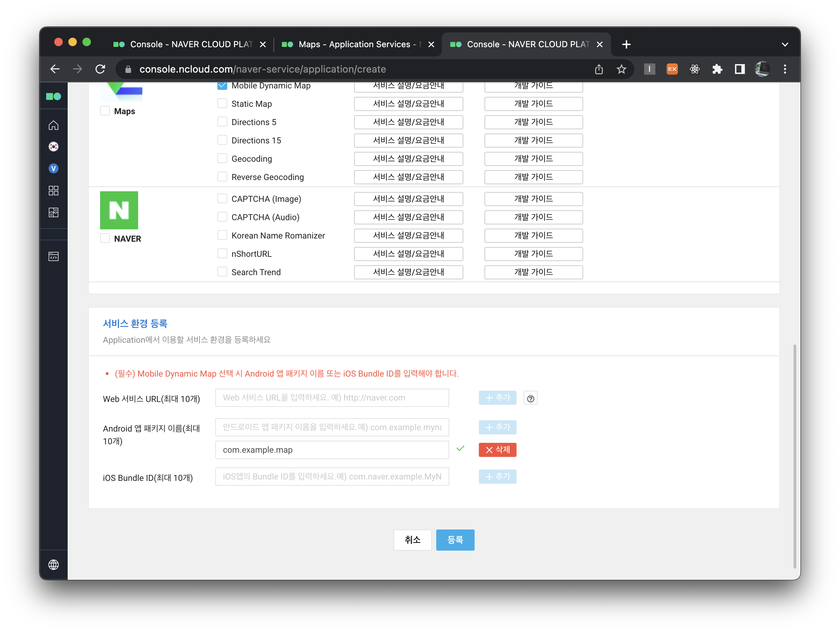Click the globe language icon

coord(54,565)
